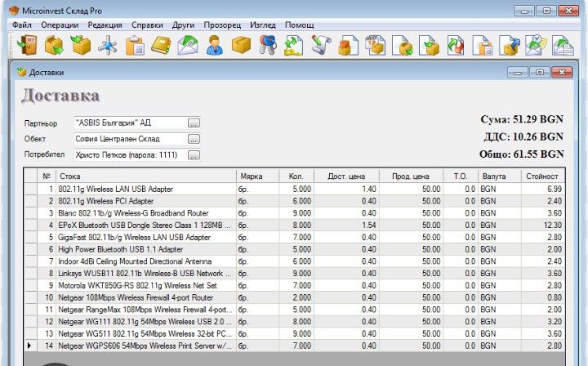This screenshot has width=588, height=366.
Task: Click the document with clipboard toolbar icon
Action: tap(483, 46)
